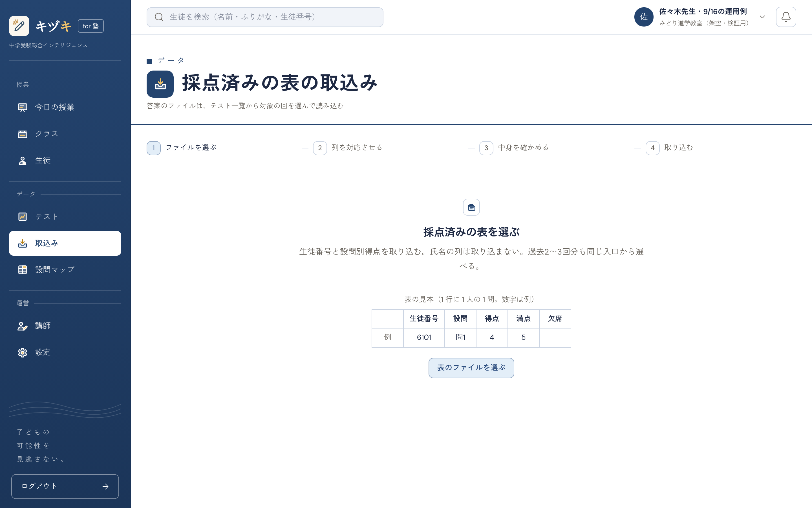Click the 採点済みの表の取込み page title
The image size is (812, 508).
tap(280, 83)
